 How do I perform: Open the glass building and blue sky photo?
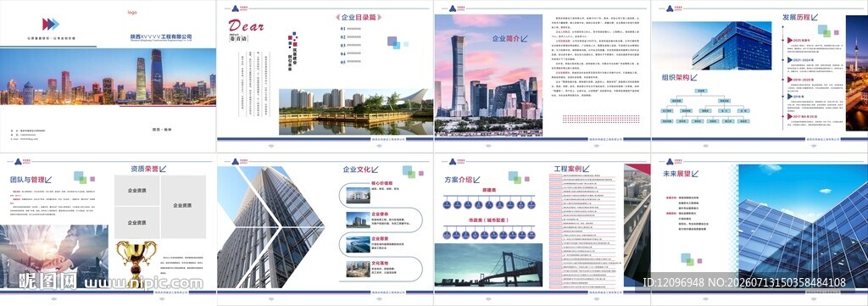pos(803,227)
